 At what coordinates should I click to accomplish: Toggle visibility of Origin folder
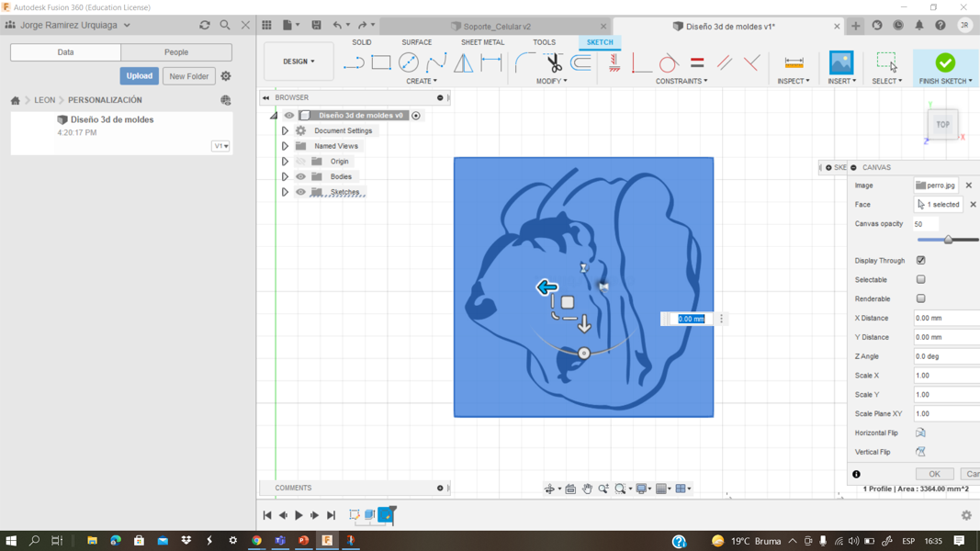300,162
